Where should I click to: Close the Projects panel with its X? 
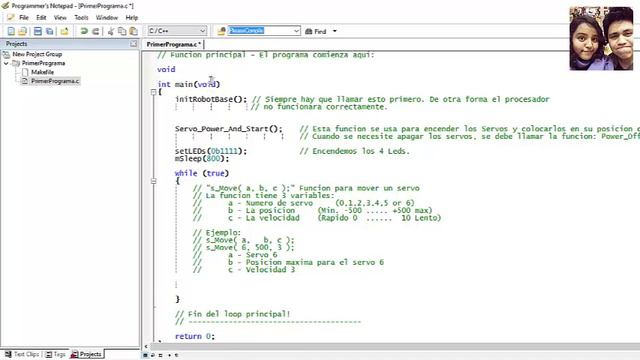pos(133,44)
